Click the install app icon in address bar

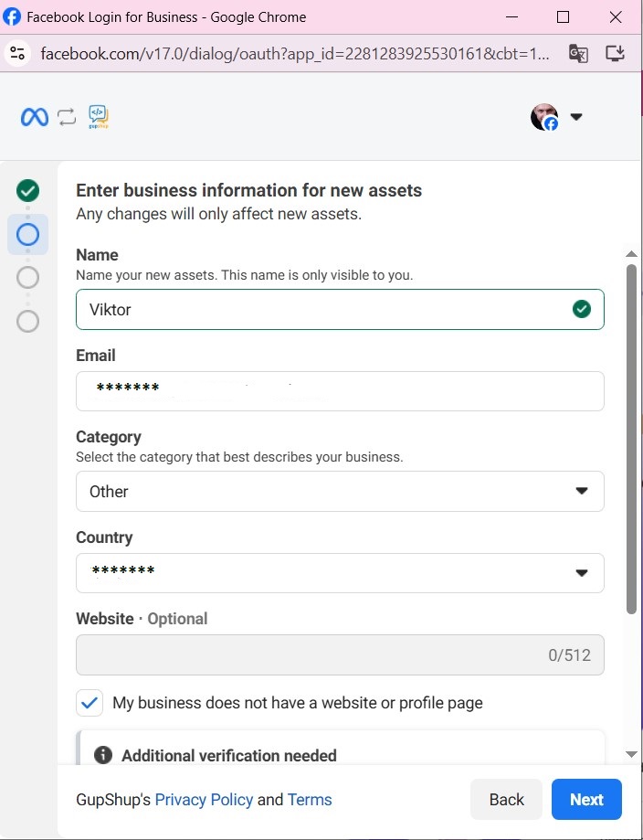[616, 53]
